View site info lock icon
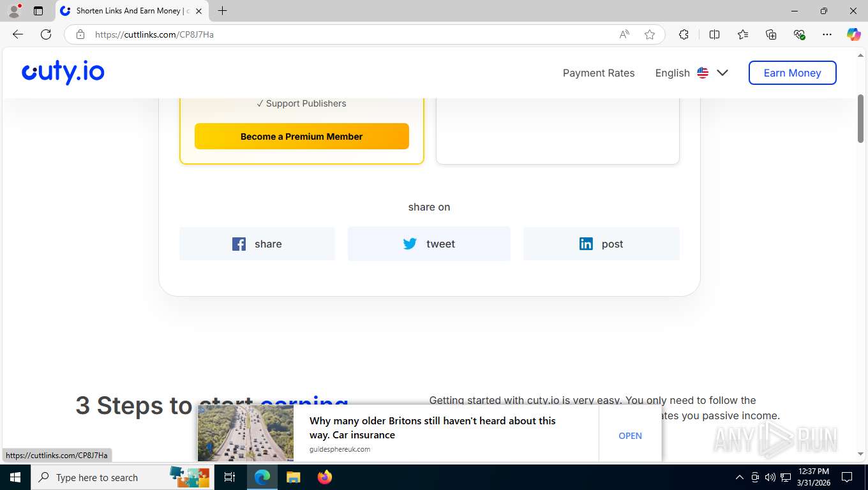This screenshot has height=490, width=868. point(80,34)
